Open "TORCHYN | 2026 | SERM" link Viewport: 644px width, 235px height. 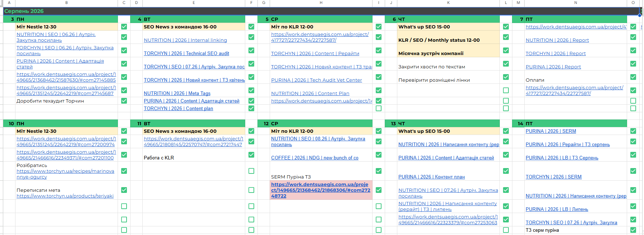coord(553,177)
